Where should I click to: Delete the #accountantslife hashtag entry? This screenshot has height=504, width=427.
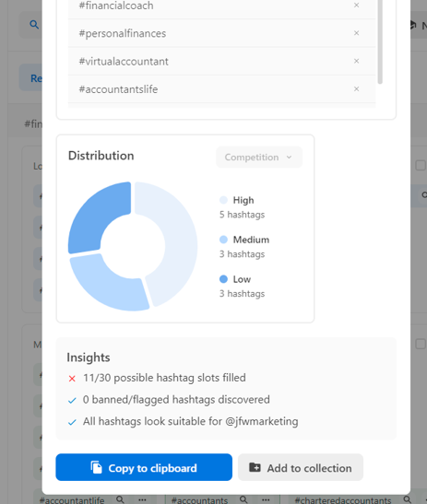tap(356, 89)
